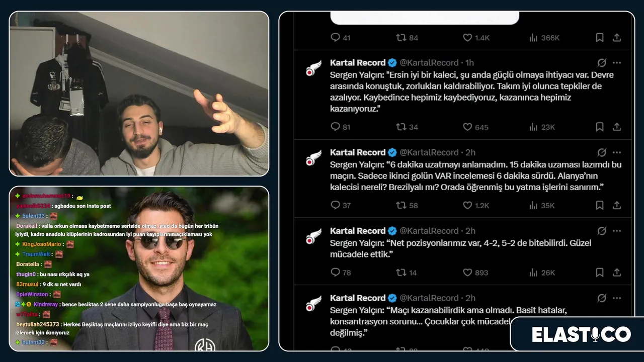Screen dimensions: 644x362
Task: Expand more options on the Net pozisyonlarımız tweet
Action: [x=617, y=231]
